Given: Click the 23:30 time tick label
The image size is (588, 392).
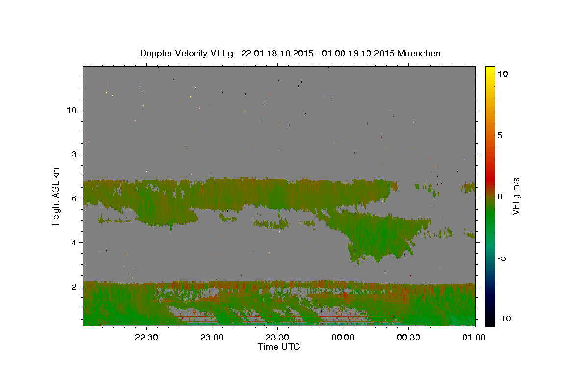Looking at the screenshot, I should point(278,337).
